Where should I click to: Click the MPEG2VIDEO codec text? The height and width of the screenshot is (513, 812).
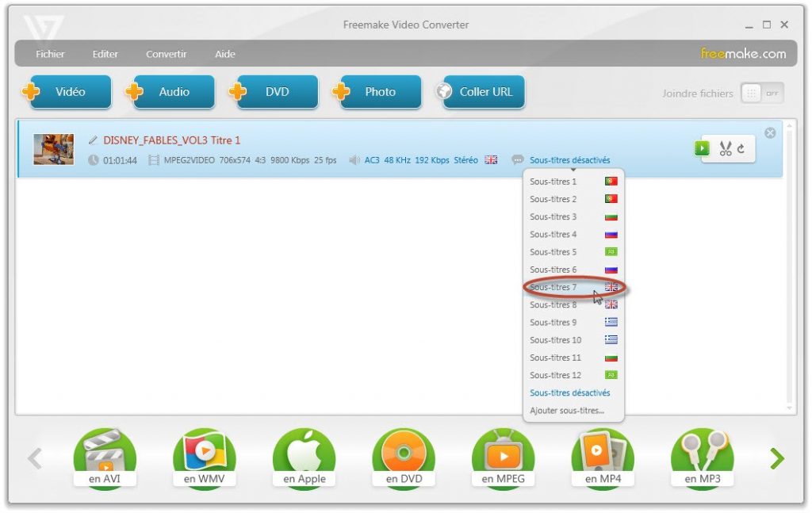click(189, 160)
